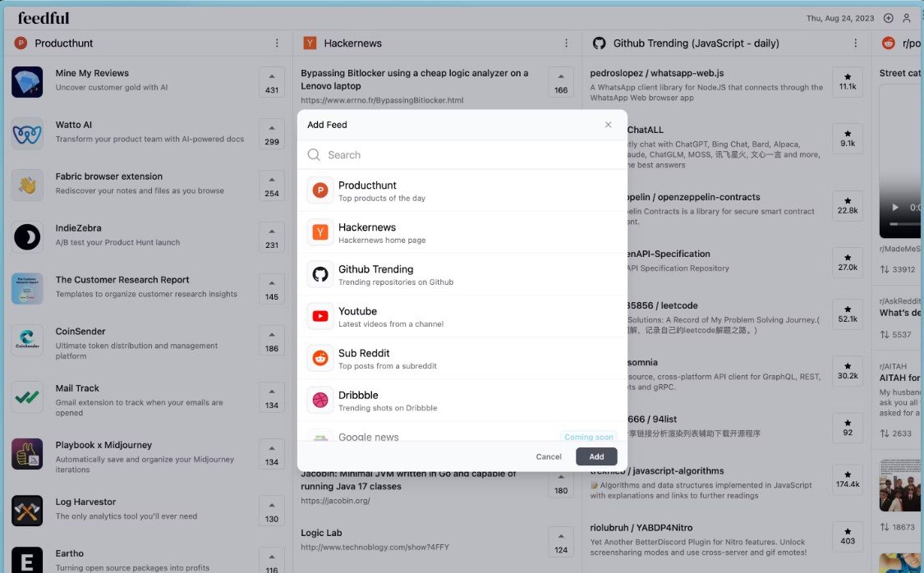The width and height of the screenshot is (924, 573).
Task: Open the errno.fr BypassingBitlocker URL
Action: 382,100
